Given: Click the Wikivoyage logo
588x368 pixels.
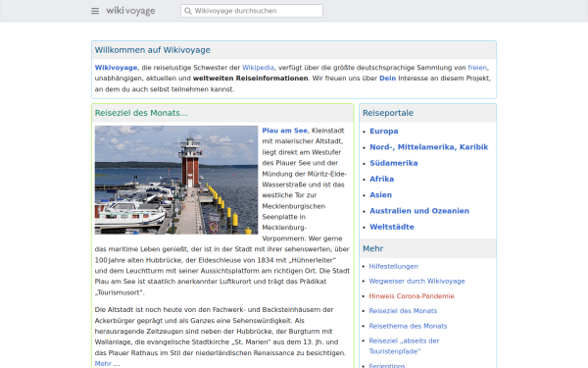Looking at the screenshot, I should pyautogui.click(x=130, y=11).
